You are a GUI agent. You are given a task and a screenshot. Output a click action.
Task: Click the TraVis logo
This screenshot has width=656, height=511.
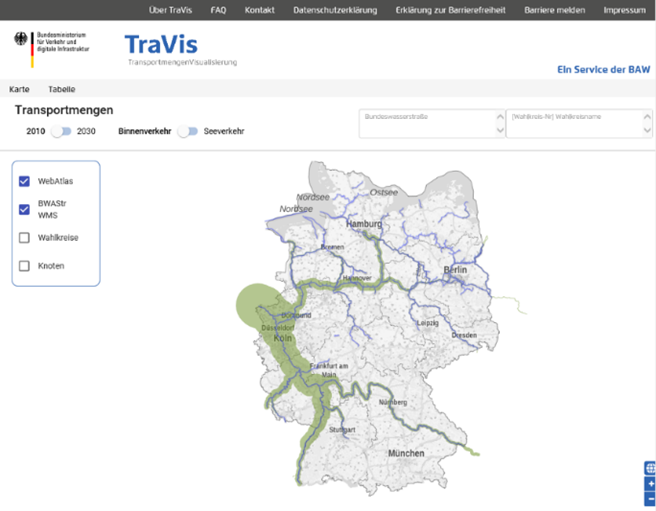(162, 44)
